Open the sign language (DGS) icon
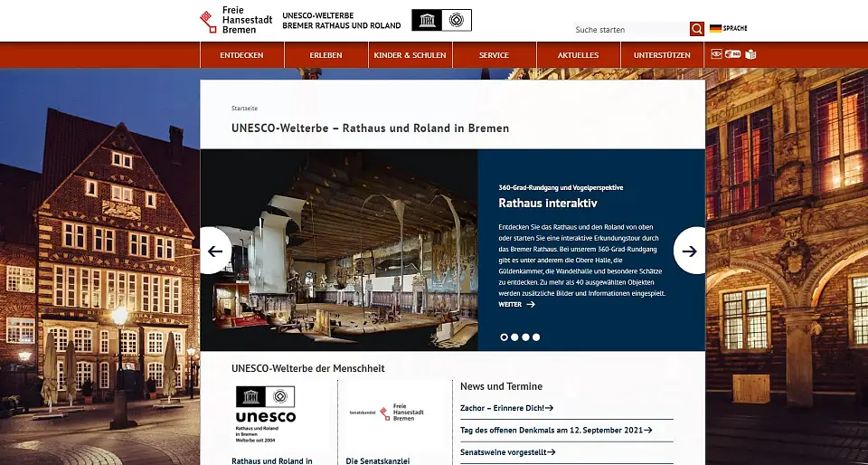Viewport: 868px width, 465px height. tap(733, 54)
